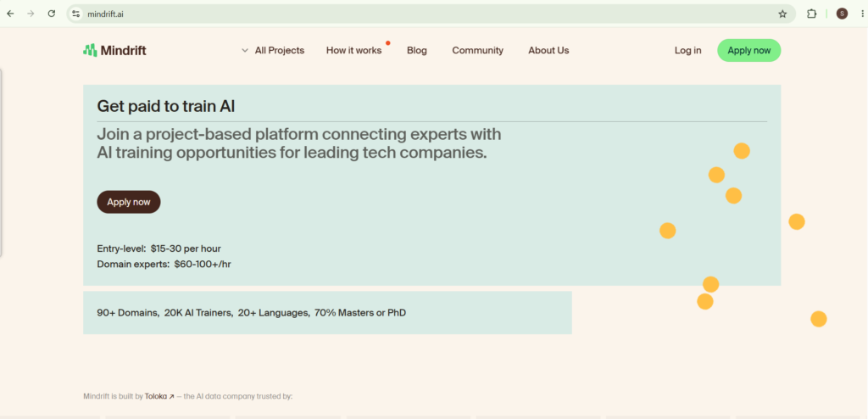
Task: Open the Blog menu item
Action: [x=417, y=50]
